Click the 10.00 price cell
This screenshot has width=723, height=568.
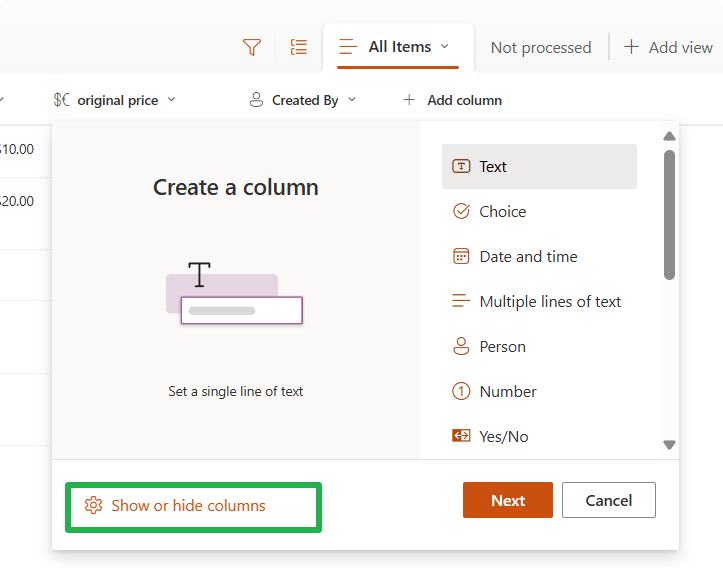coord(17,149)
